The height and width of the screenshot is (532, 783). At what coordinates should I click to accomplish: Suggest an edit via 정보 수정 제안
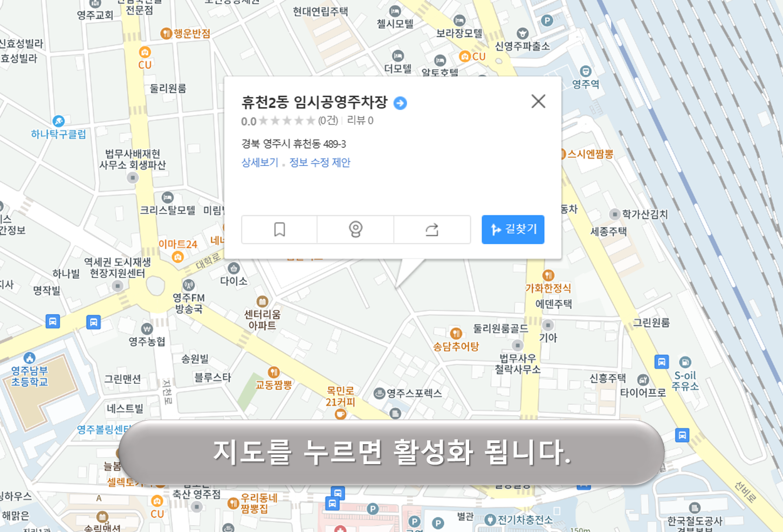[319, 162]
